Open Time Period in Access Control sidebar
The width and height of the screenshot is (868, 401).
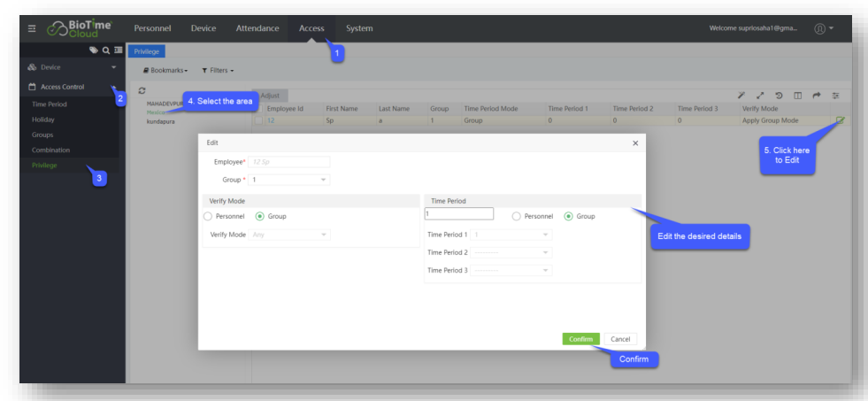[50, 104]
